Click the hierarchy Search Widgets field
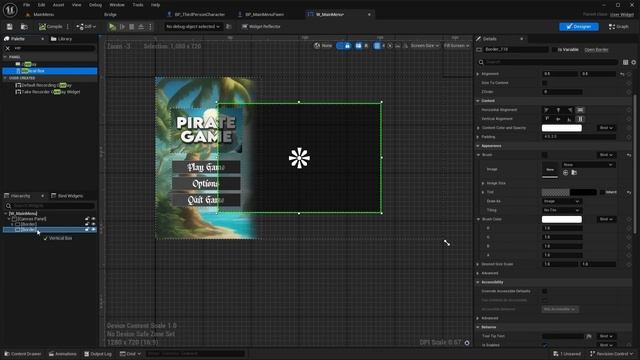Image resolution: width=640 pixels, height=360 pixels. (x=51, y=206)
